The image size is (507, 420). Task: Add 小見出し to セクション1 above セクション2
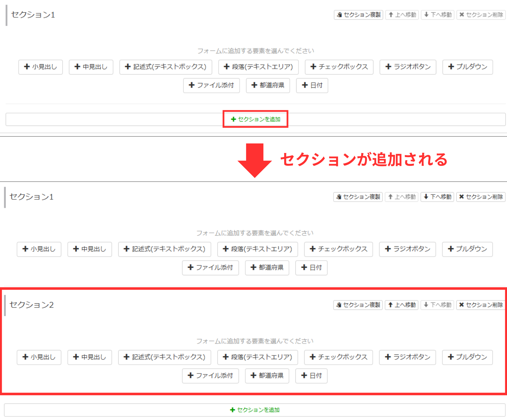coord(39,249)
